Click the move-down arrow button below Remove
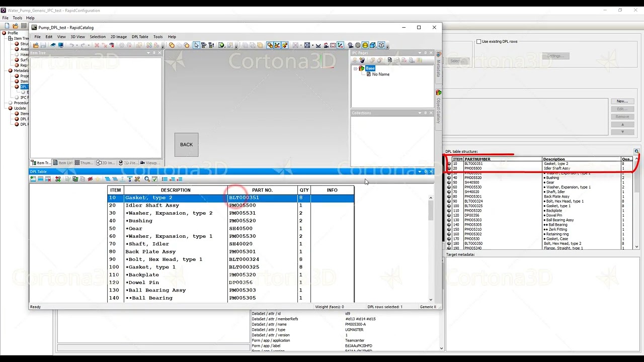Viewport: 644px width, 362px height. point(622,132)
